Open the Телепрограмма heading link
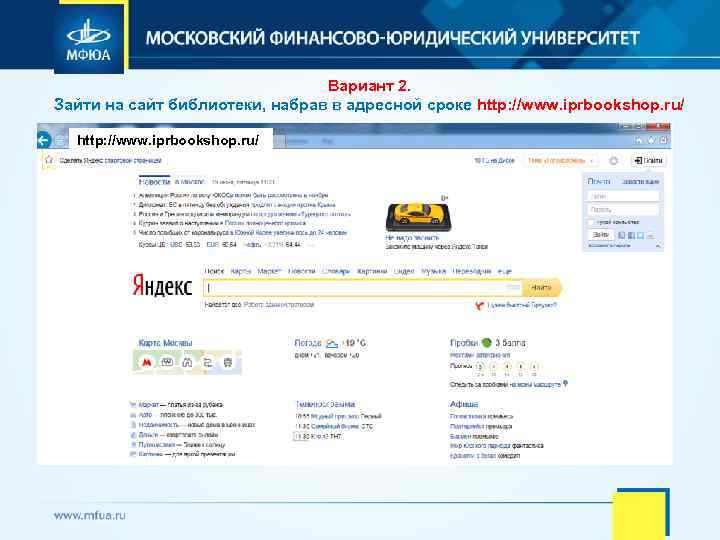This screenshot has width=720, height=540. [325, 404]
